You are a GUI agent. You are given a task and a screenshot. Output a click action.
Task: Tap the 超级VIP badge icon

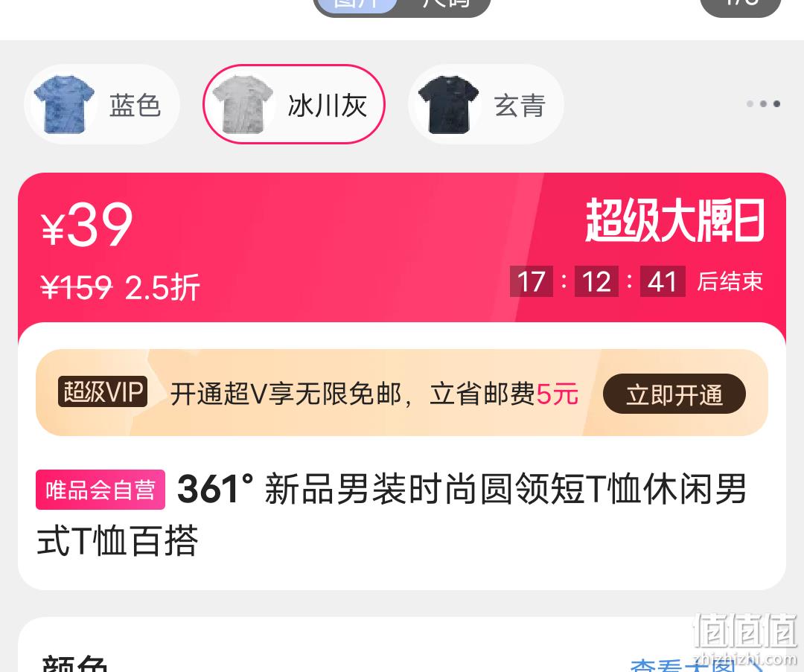[x=103, y=392]
